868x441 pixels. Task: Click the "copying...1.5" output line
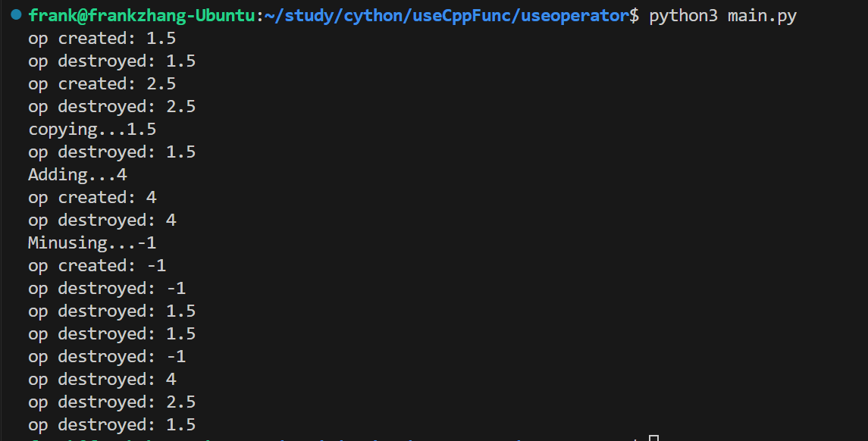92,130
